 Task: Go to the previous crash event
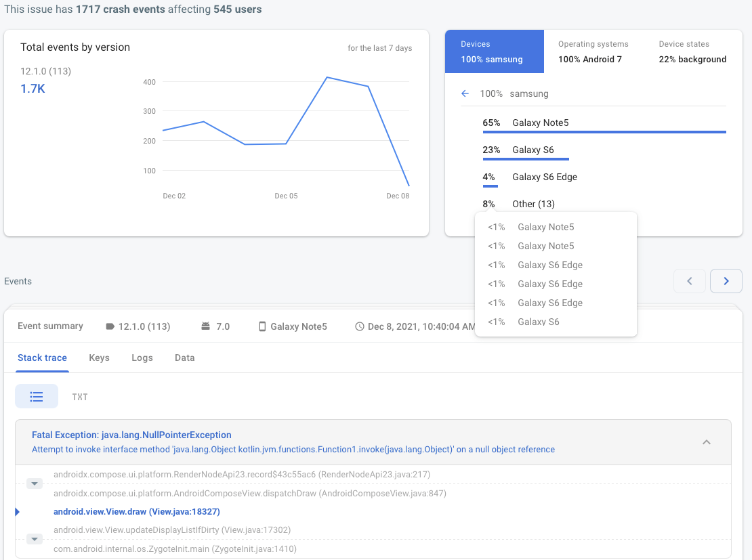(x=690, y=281)
